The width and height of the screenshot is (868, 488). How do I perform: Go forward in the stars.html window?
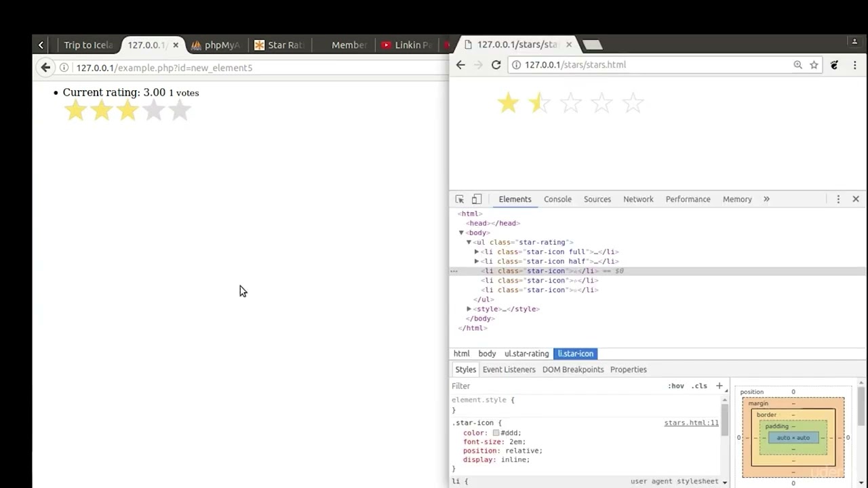point(478,65)
